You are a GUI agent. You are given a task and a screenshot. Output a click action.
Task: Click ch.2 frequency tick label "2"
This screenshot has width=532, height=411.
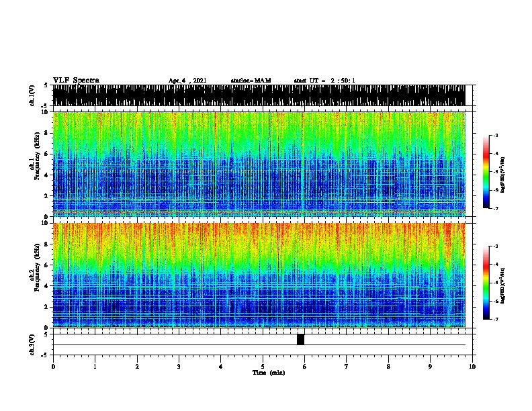[x=47, y=307]
